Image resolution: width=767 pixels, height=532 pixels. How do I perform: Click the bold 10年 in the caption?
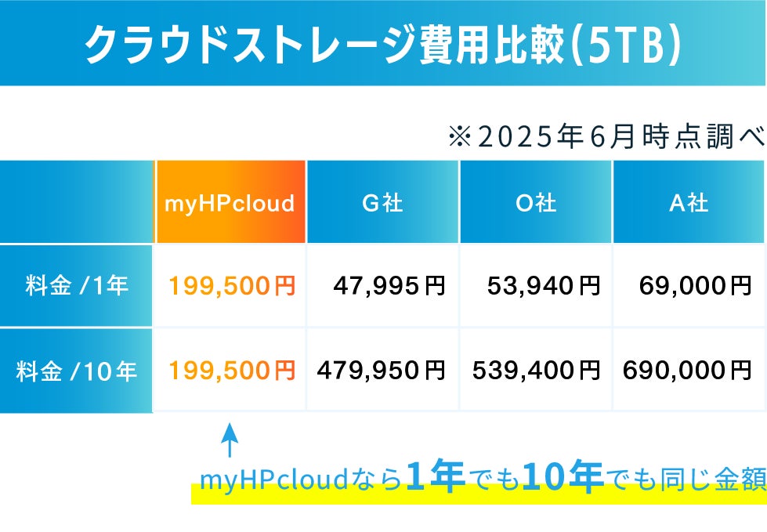[562, 479]
